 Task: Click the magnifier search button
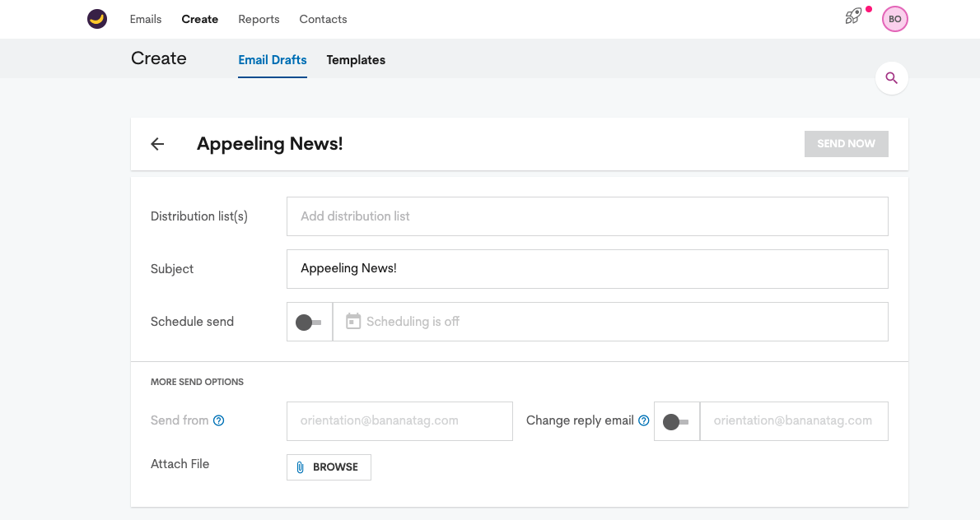point(891,78)
